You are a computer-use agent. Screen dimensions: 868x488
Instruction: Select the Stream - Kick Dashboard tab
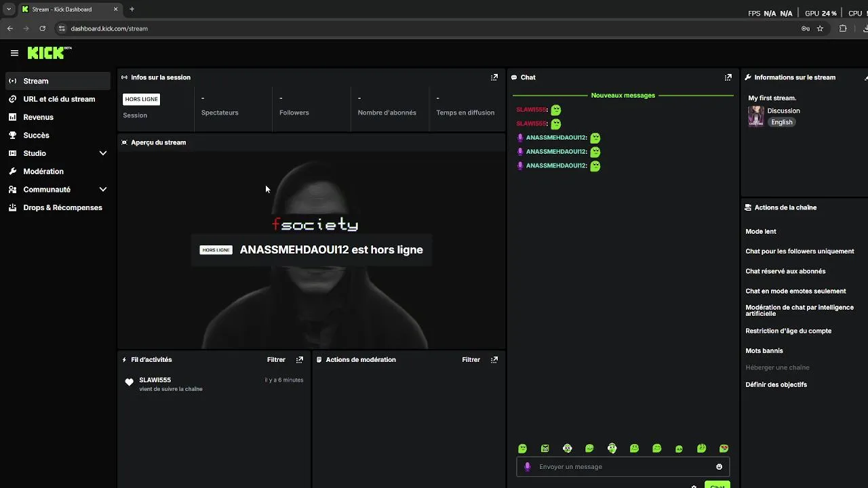click(69, 9)
